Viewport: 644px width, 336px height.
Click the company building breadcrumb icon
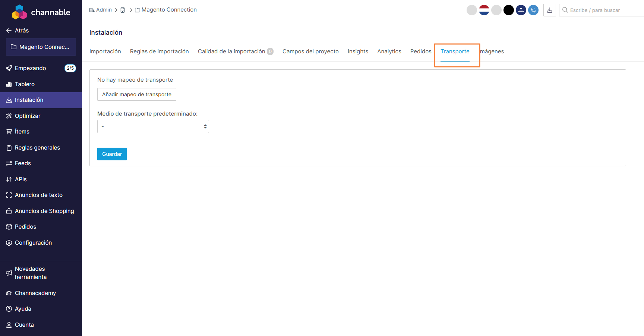point(123,10)
